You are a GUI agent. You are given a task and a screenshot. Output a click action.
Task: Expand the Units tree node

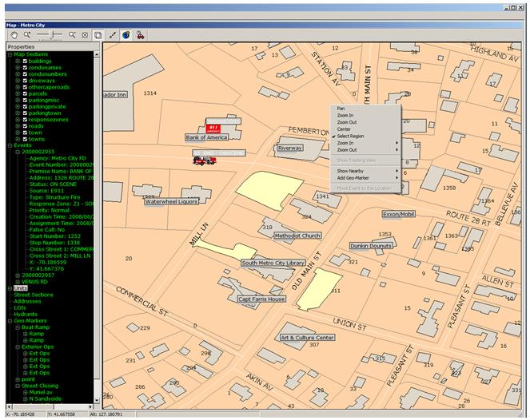click(9, 287)
